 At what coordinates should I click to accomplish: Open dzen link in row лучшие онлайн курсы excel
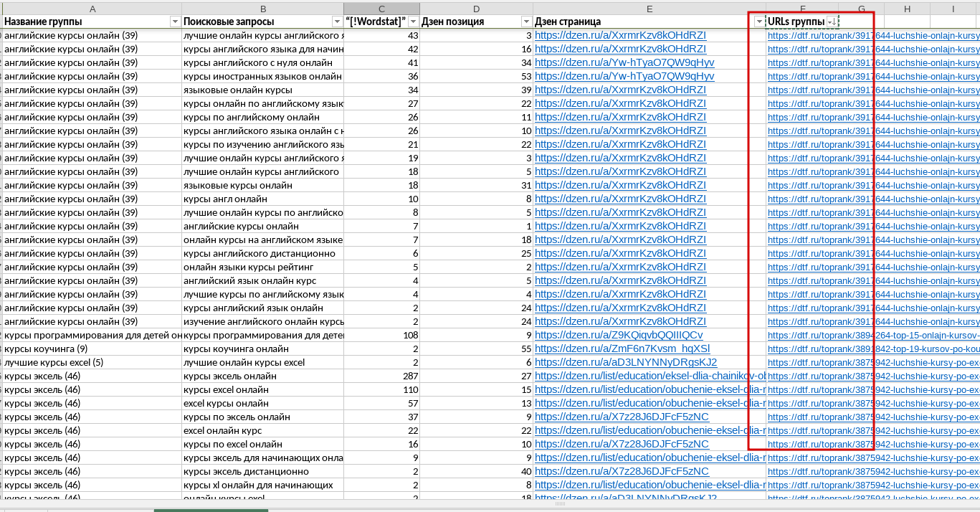pyautogui.click(x=626, y=362)
